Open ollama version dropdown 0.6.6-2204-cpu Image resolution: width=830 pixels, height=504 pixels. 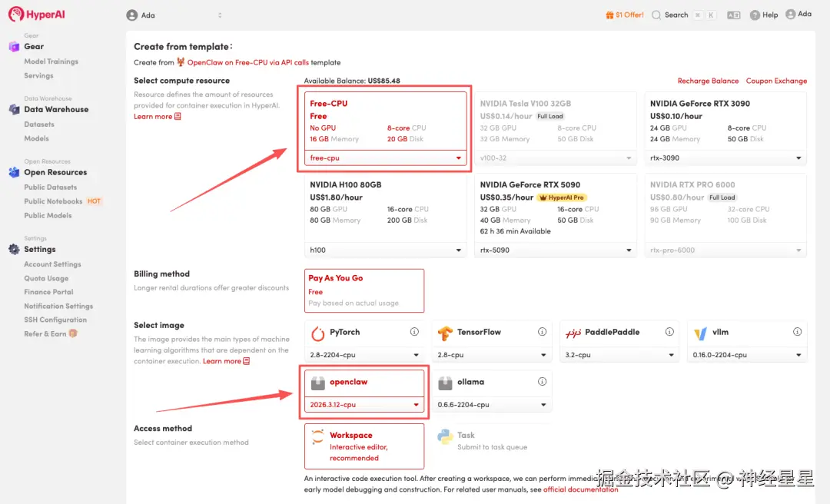pyautogui.click(x=492, y=404)
